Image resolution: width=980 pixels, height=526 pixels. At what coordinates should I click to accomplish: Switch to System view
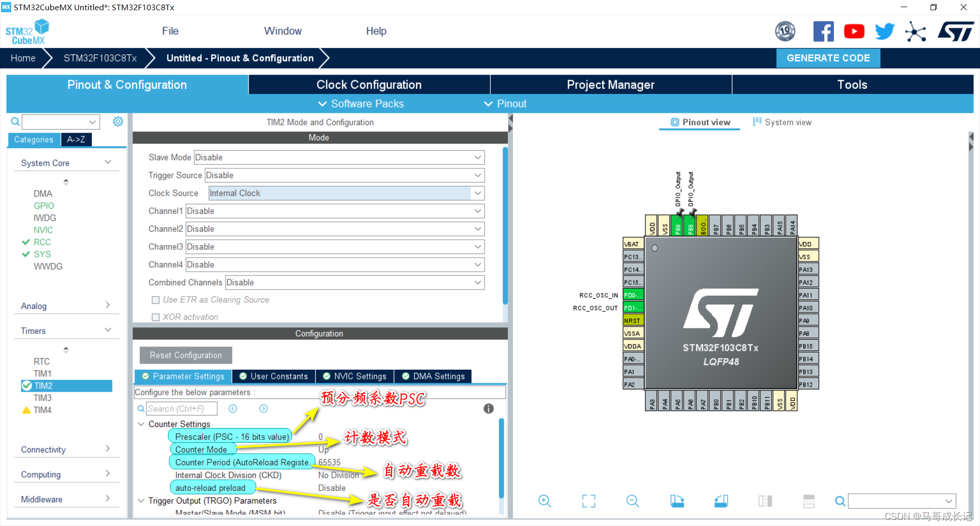click(x=782, y=122)
